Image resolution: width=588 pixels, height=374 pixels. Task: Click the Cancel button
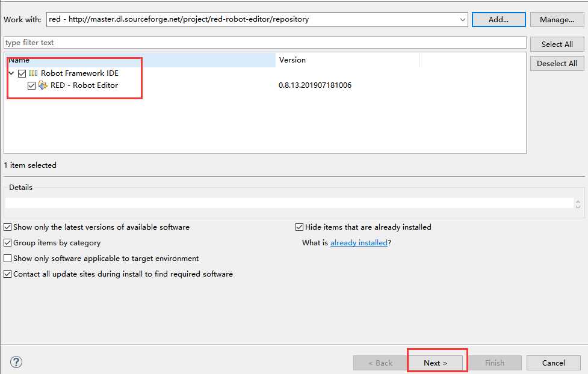click(554, 363)
